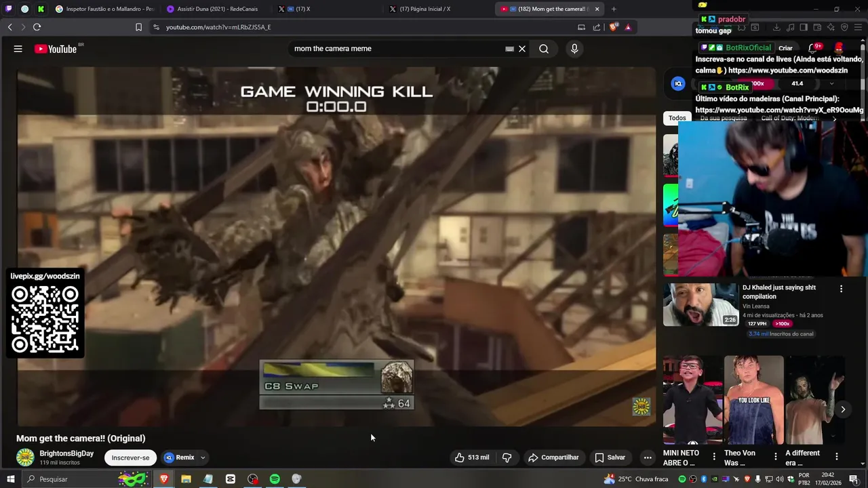Screen dimensions: 868x488
Task: Click the BrightonsBigDay channel avatar
Action: (x=25, y=457)
